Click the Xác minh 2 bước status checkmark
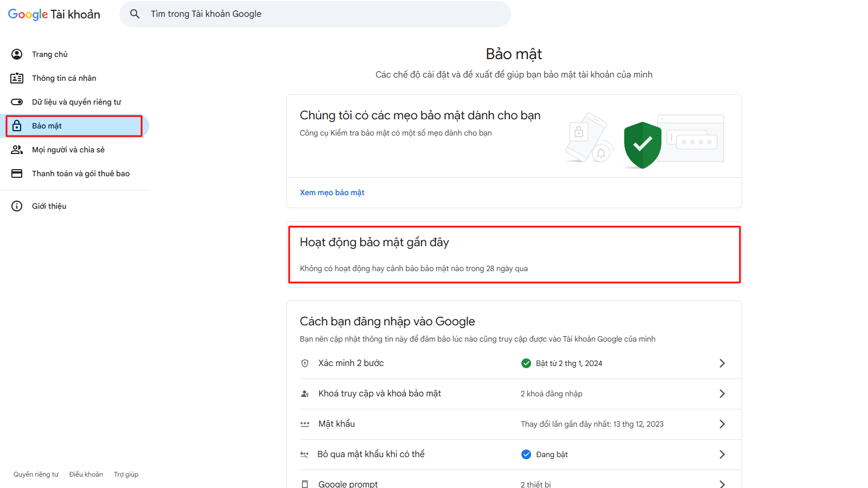The height and width of the screenshot is (488, 868). (x=526, y=363)
